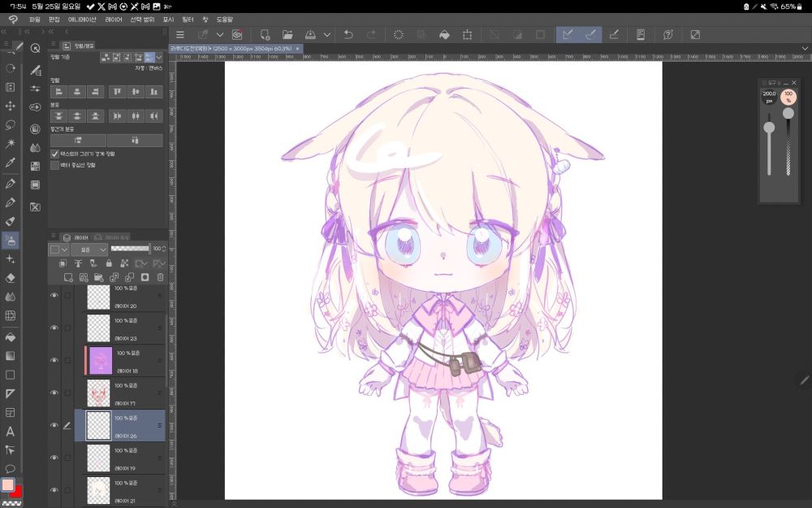Hide layer 18 with its eye icon
The width and height of the screenshot is (812, 508).
54,360
